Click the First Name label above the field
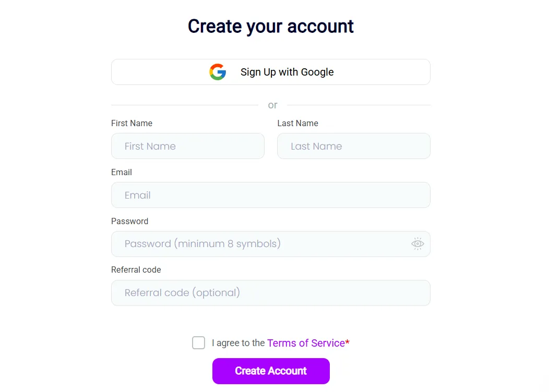The height and width of the screenshot is (392, 549). pos(132,124)
